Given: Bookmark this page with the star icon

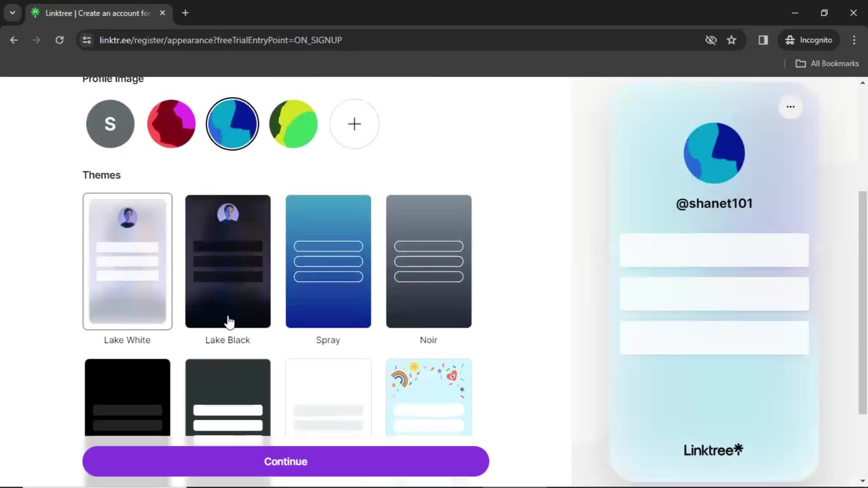Looking at the screenshot, I should [731, 40].
